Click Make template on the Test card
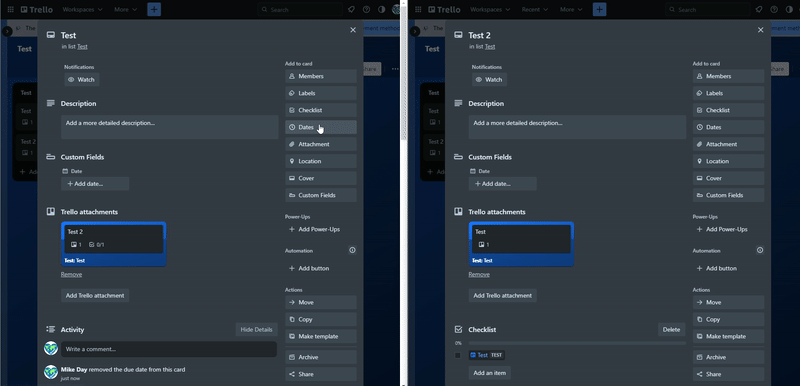This screenshot has width=800, height=386. tap(321, 337)
